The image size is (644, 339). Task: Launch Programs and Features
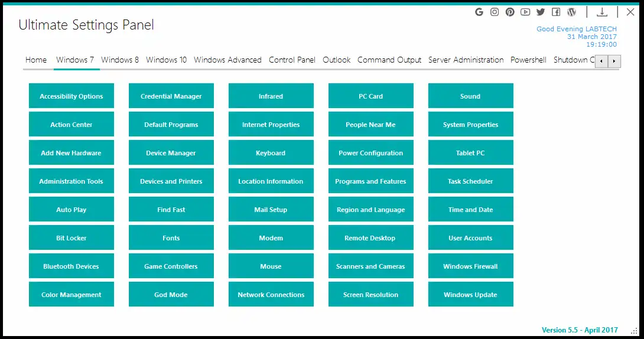tap(371, 181)
